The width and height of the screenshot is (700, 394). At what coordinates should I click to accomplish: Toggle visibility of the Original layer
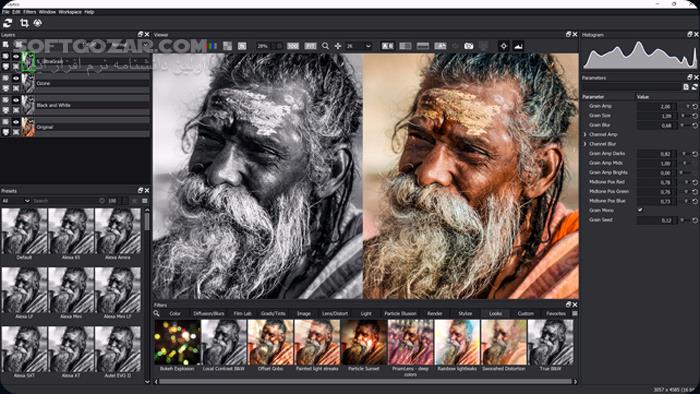pos(16,122)
